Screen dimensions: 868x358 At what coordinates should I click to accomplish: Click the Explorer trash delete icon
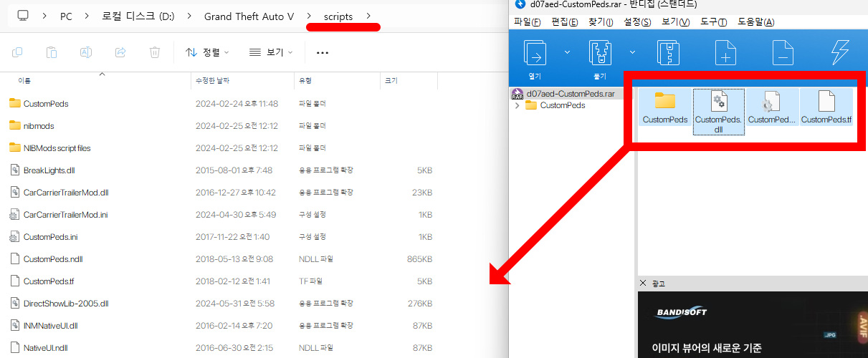pos(154,52)
